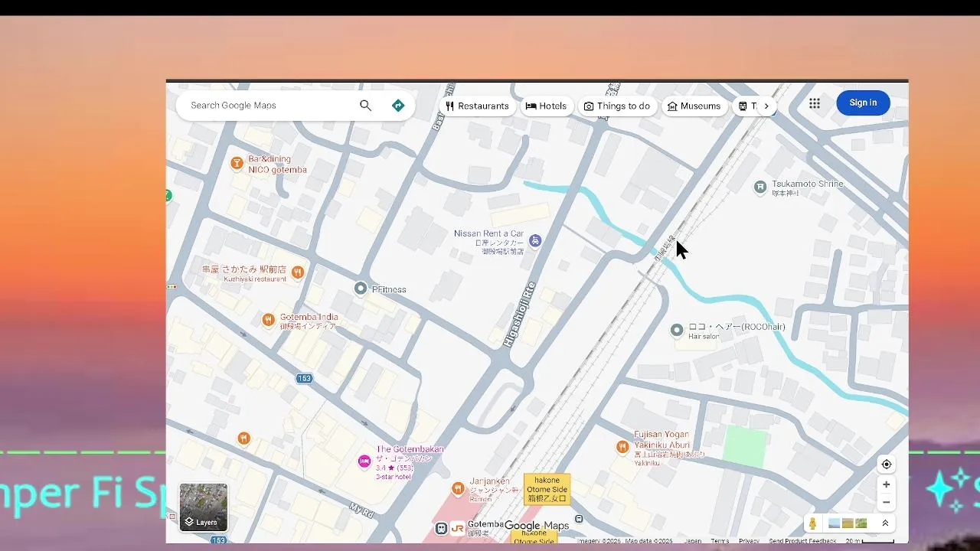The height and width of the screenshot is (551, 980).
Task: Click the Tsukamoto Shrine marker
Action: pos(760,187)
